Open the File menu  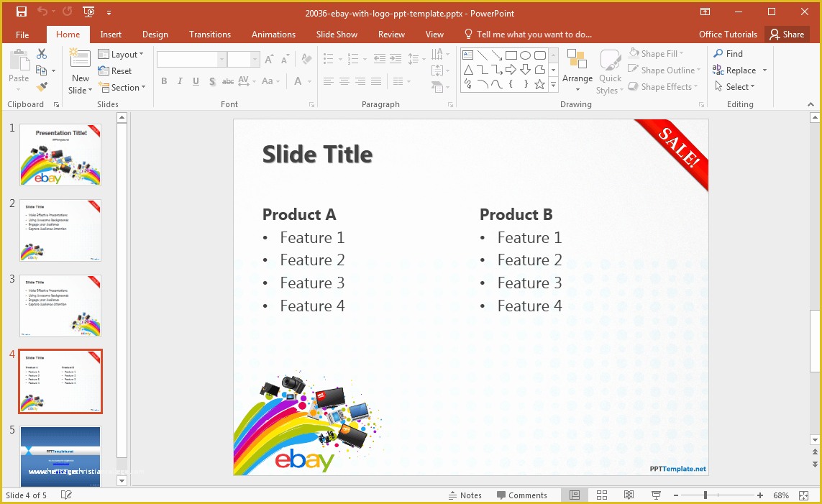click(22, 35)
